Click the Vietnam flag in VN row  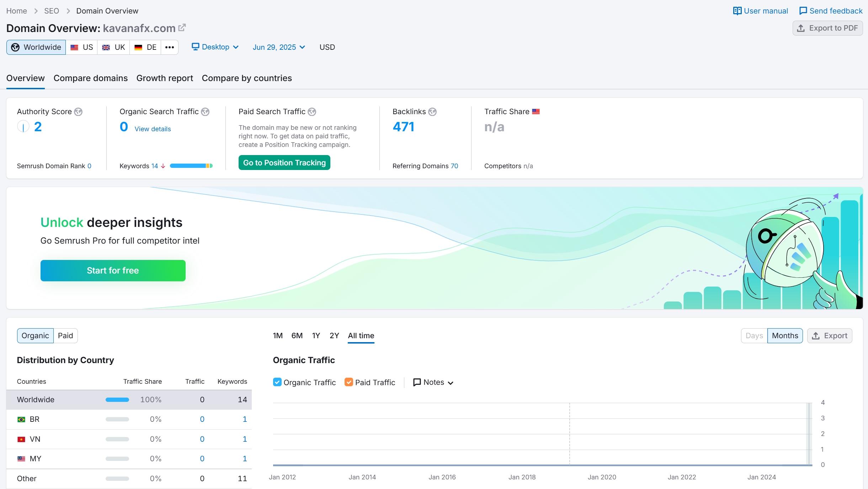(21, 439)
